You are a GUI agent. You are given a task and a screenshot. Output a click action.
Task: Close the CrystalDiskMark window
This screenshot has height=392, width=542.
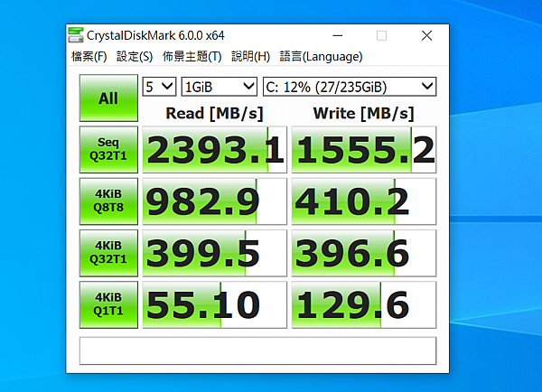coord(426,35)
